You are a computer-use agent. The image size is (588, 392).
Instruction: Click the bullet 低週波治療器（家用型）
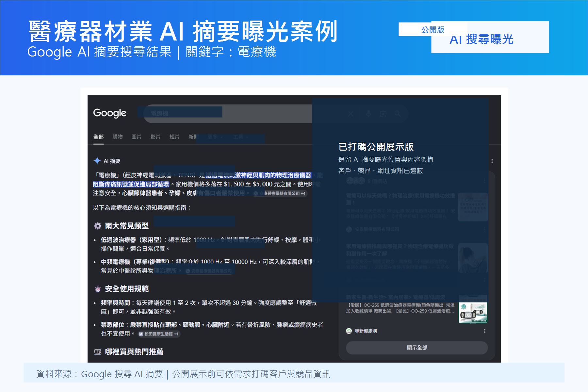pos(132,240)
